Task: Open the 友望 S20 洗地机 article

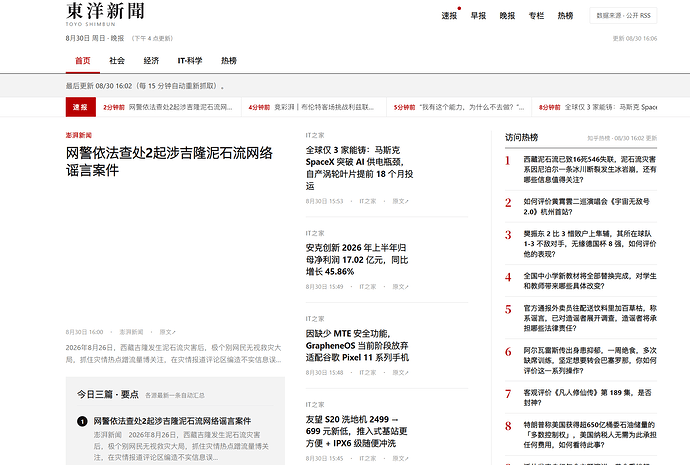Action: coord(356,431)
